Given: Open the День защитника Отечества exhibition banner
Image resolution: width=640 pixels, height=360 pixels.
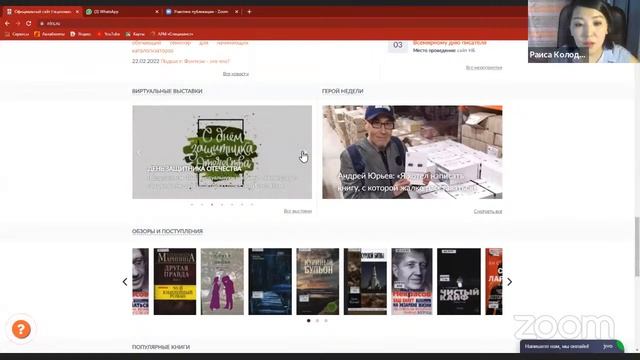Looking at the screenshot, I should click(222, 152).
